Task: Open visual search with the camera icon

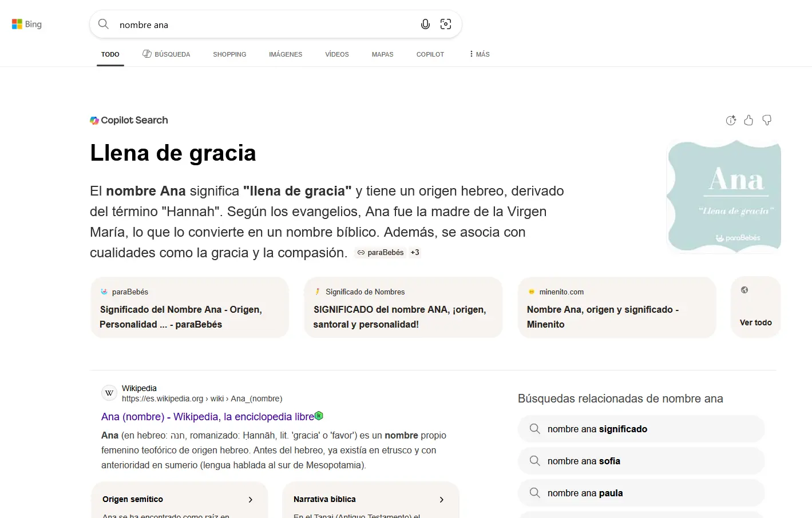Action: pos(446,24)
